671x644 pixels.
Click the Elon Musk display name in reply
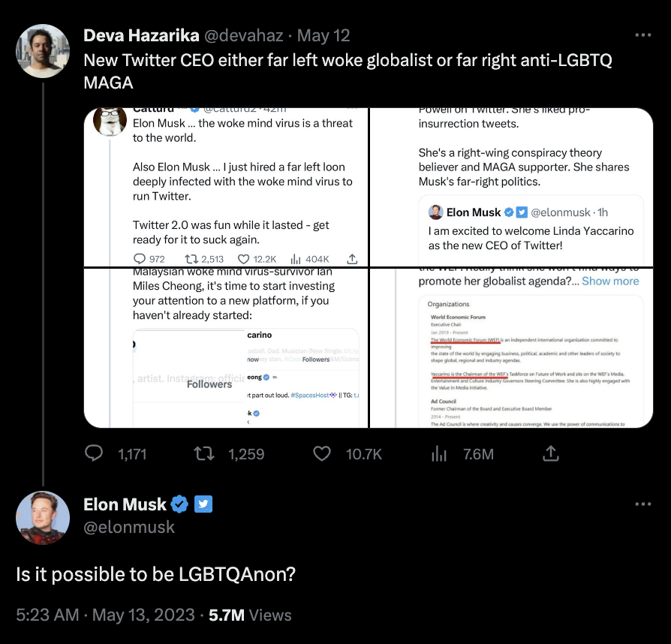pos(125,504)
